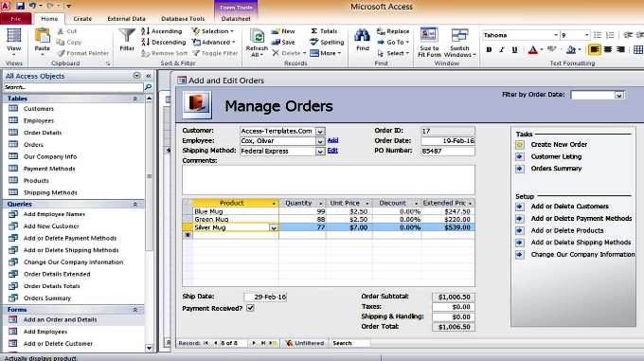Click Save icon in quick access toolbar
This screenshot has width=644, height=361.
(x=20, y=7)
